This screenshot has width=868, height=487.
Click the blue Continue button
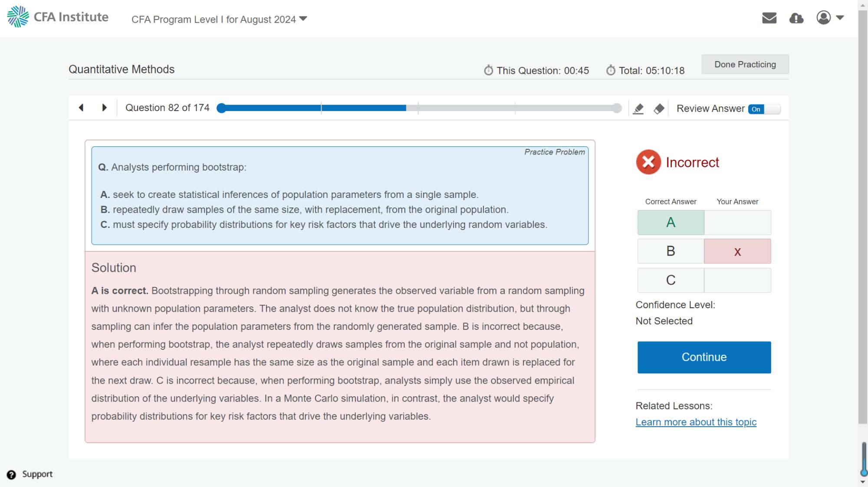tap(704, 357)
